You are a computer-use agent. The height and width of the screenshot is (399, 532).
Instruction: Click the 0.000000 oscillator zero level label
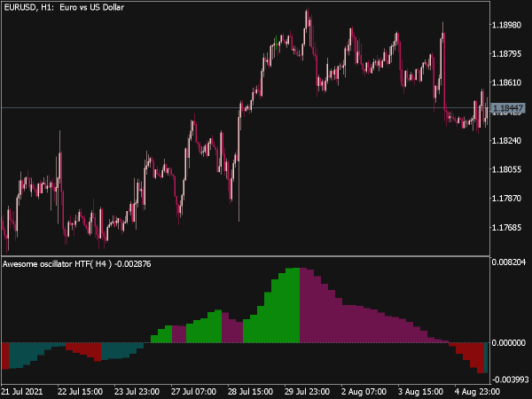click(x=509, y=343)
